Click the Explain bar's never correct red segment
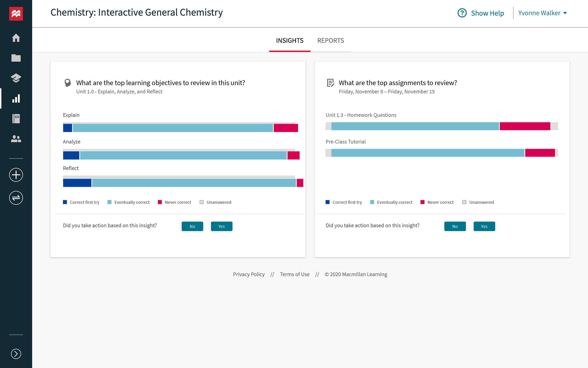 coord(286,128)
